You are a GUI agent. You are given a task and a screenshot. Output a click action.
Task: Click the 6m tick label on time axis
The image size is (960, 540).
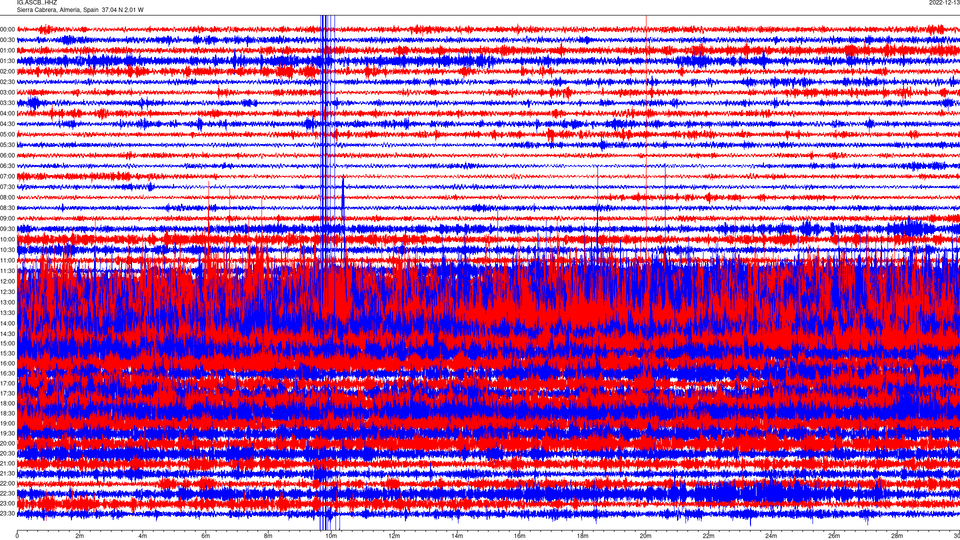point(205,536)
